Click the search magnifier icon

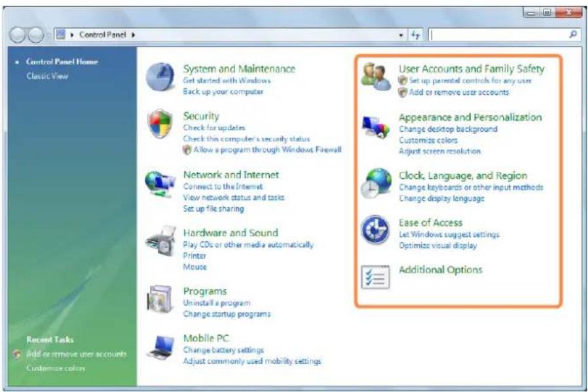point(573,35)
